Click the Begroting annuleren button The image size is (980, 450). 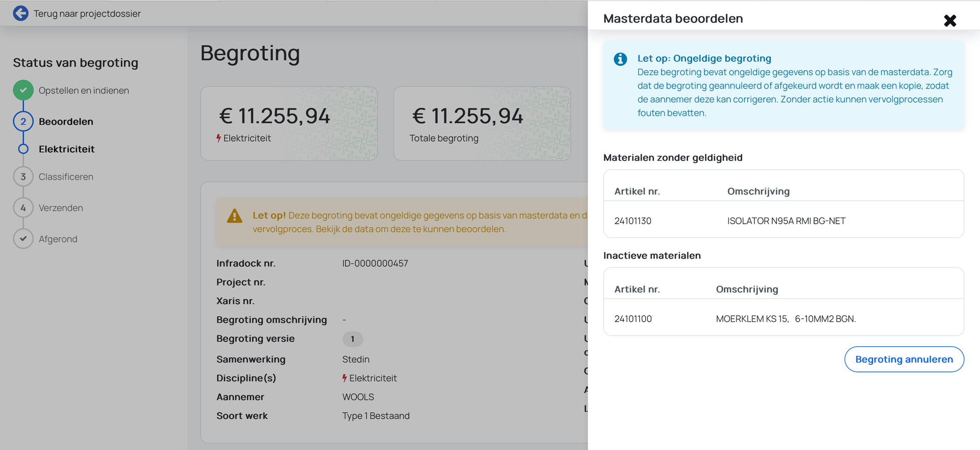coord(904,359)
